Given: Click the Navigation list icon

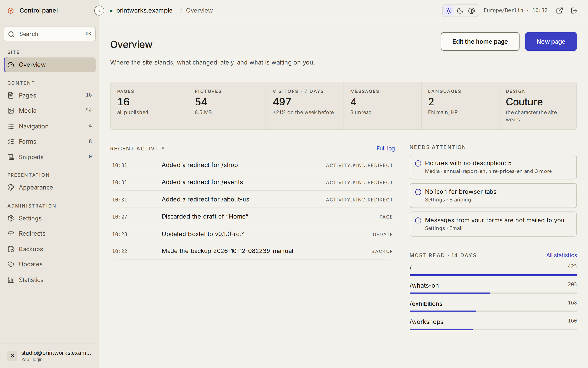Looking at the screenshot, I should 11,126.
